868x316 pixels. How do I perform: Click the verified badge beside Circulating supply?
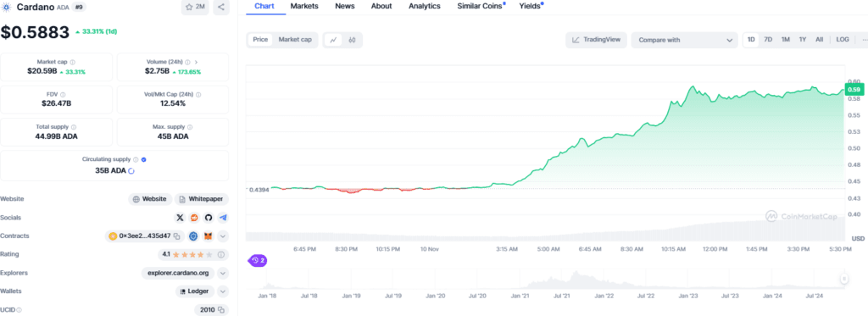click(143, 159)
